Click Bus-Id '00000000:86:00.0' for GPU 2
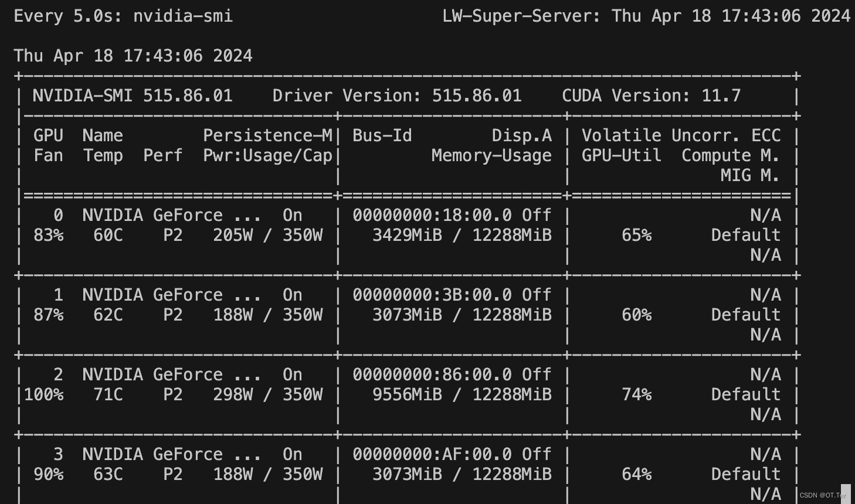Screen dimensions: 855x504 432,374
